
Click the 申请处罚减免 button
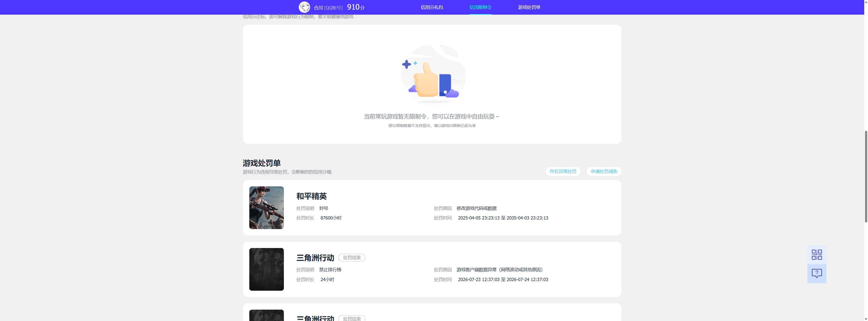point(604,171)
